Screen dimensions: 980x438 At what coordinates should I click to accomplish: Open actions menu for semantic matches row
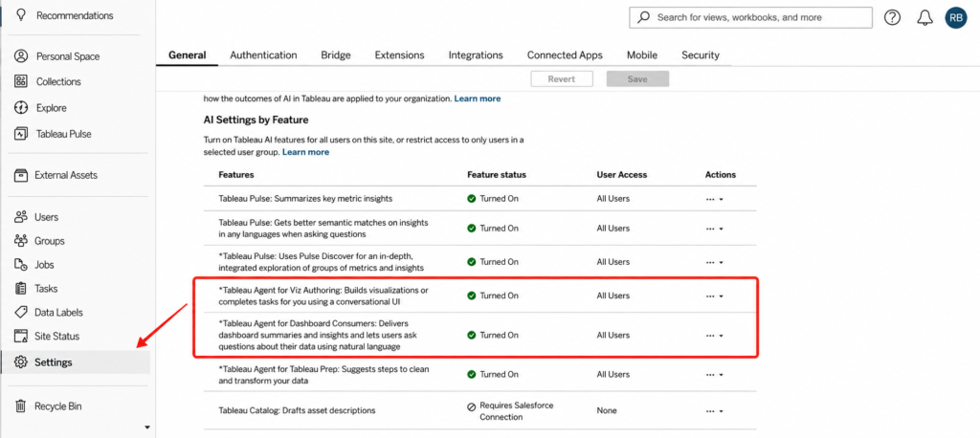point(714,228)
